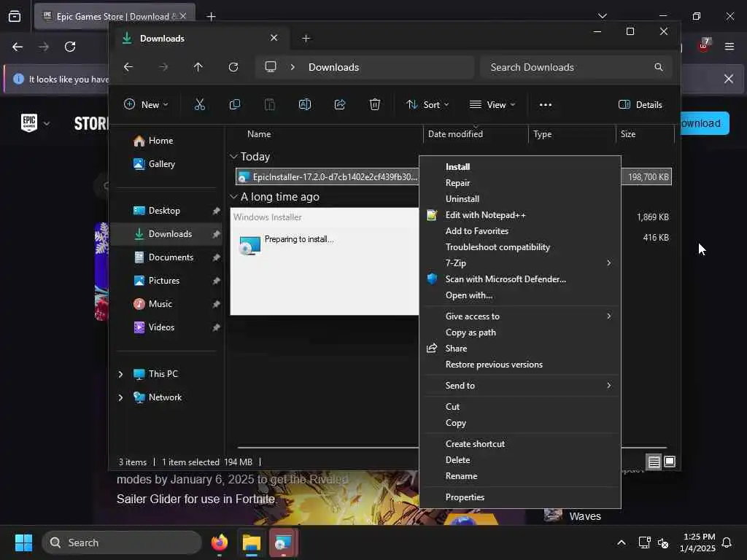Select Scan with Microsoft Defender
Image resolution: width=747 pixels, height=560 pixels.
pos(519,279)
